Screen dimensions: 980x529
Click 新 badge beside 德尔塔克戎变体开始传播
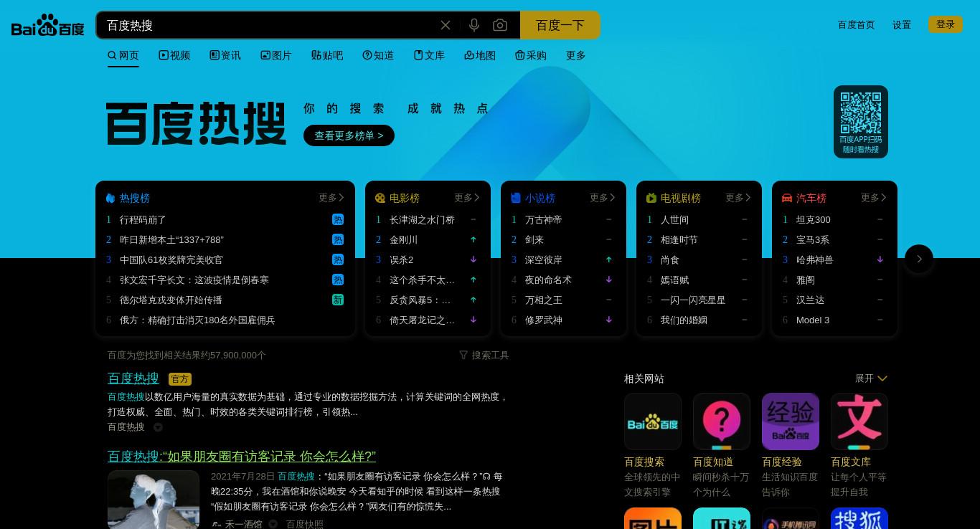(x=338, y=300)
